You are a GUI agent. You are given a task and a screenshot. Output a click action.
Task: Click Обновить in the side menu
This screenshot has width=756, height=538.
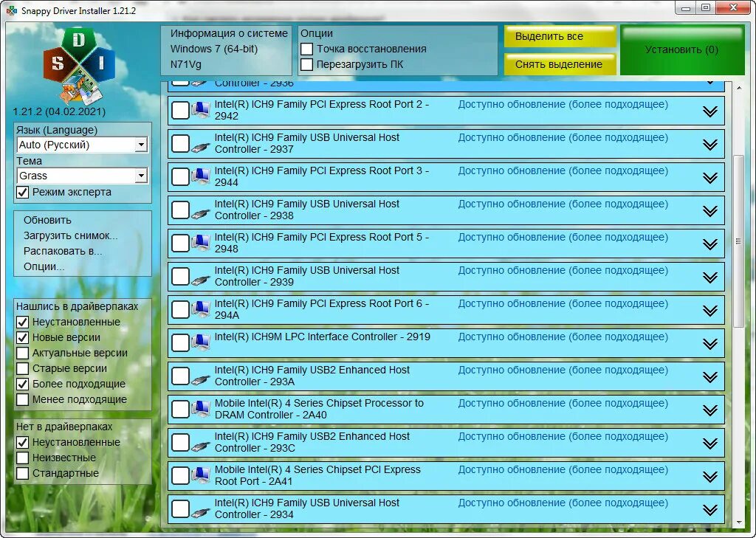tap(47, 221)
